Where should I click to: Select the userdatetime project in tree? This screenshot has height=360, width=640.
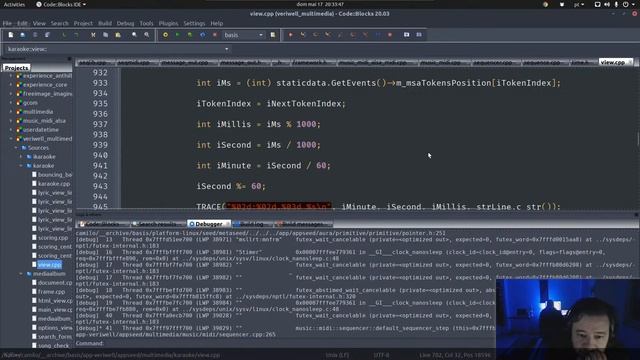click(41, 130)
